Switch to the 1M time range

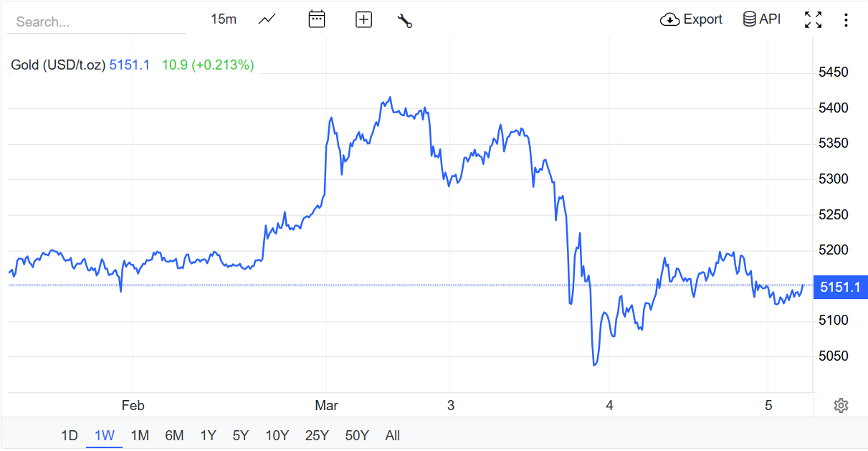140,435
